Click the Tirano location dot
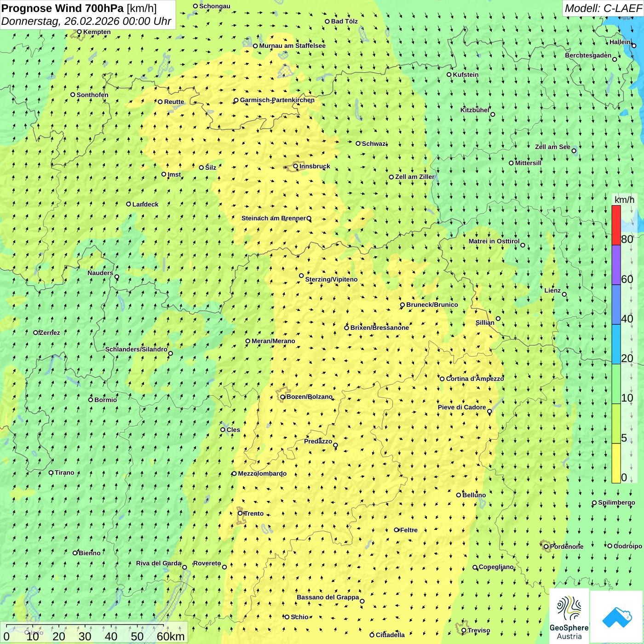 [51, 473]
